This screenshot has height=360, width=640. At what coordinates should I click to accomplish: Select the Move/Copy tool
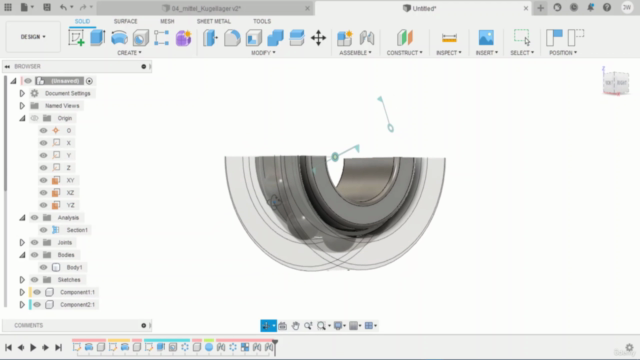point(318,38)
